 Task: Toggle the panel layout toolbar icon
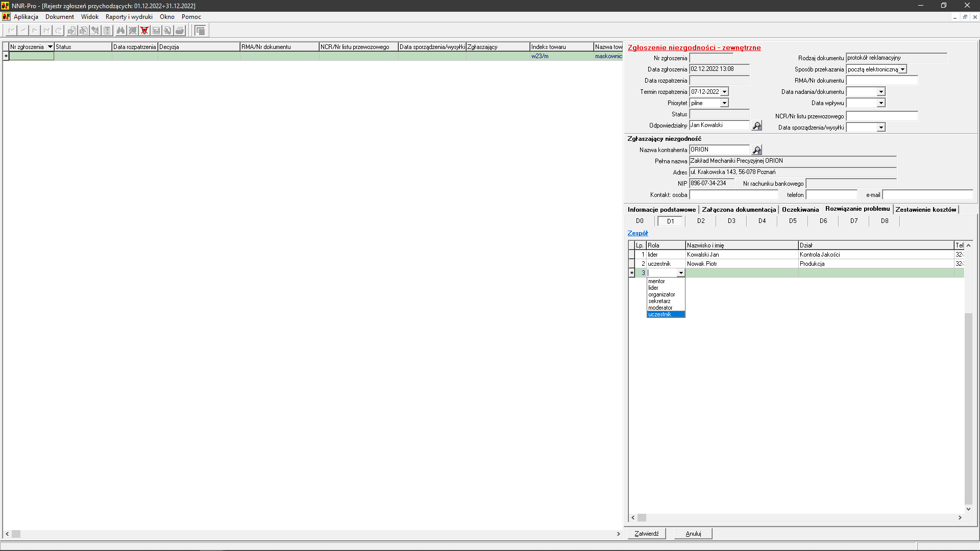(201, 31)
